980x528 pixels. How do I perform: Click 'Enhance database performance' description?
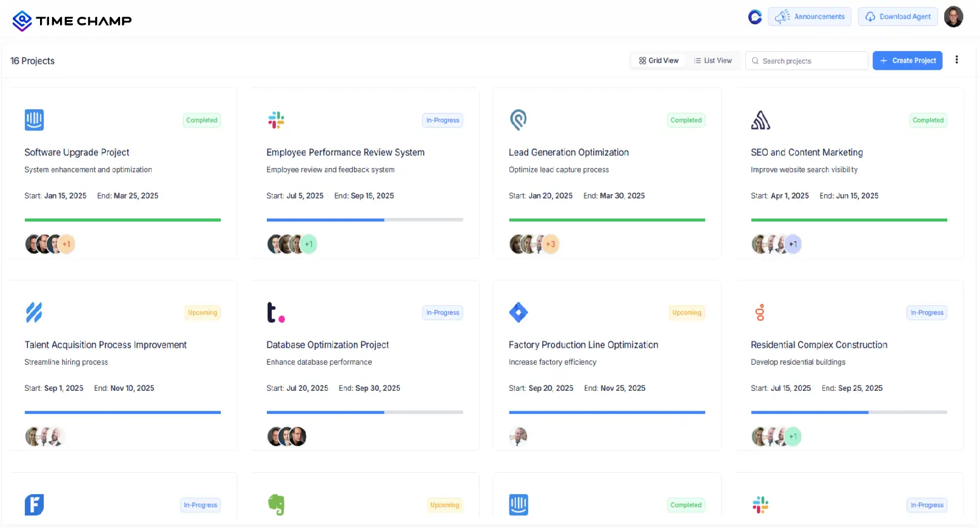pos(319,362)
